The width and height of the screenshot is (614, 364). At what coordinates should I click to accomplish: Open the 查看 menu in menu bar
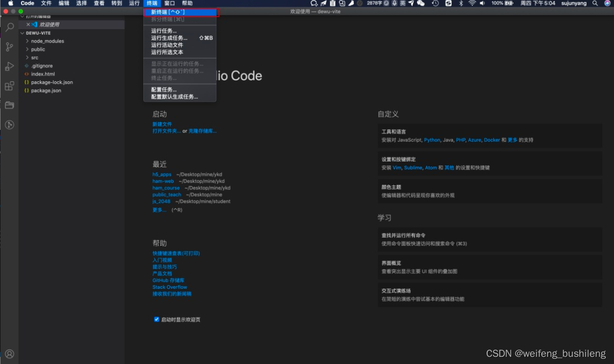[x=99, y=3]
